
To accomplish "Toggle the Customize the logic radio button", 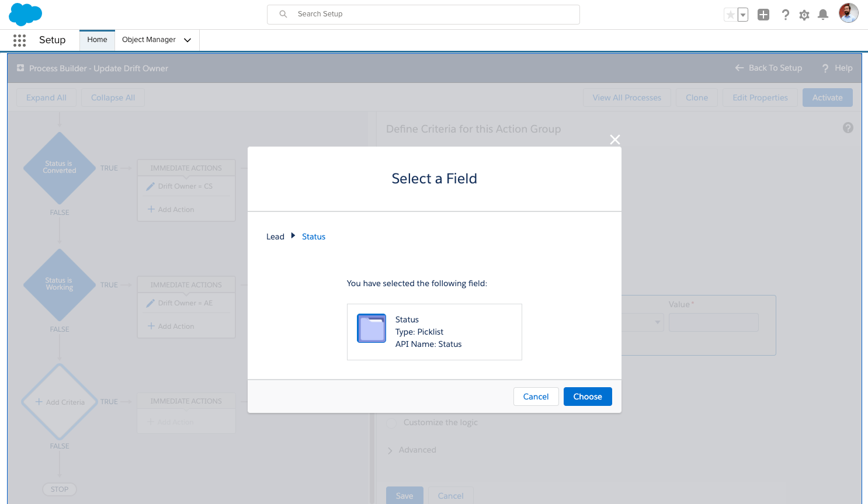I will click(x=391, y=422).
